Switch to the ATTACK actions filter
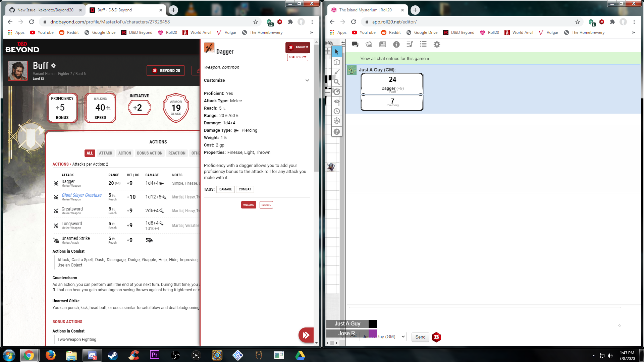The image size is (644, 362). coord(105,153)
